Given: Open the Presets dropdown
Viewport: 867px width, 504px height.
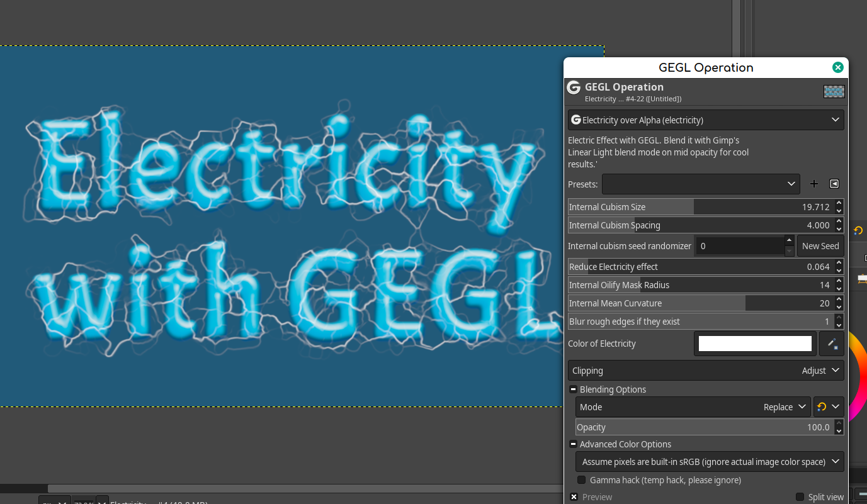Looking at the screenshot, I should (701, 184).
